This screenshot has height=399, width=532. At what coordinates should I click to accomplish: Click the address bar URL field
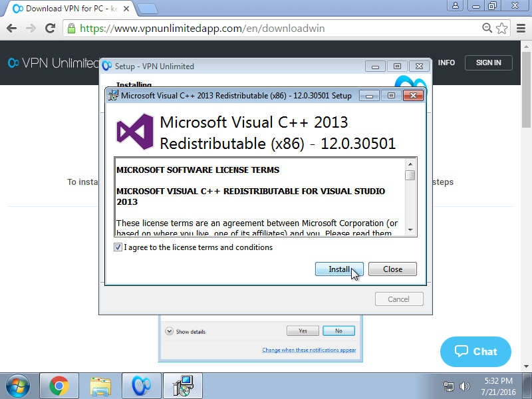[x=287, y=29]
